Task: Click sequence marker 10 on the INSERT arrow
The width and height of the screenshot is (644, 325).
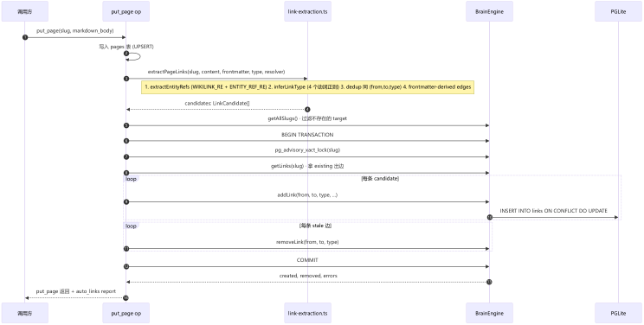Action: 490,218
